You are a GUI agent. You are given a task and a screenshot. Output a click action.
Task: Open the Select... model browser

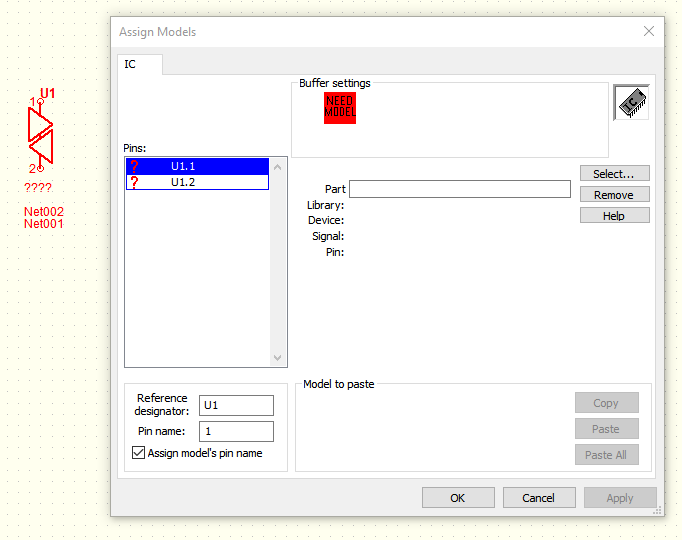pyautogui.click(x=614, y=174)
